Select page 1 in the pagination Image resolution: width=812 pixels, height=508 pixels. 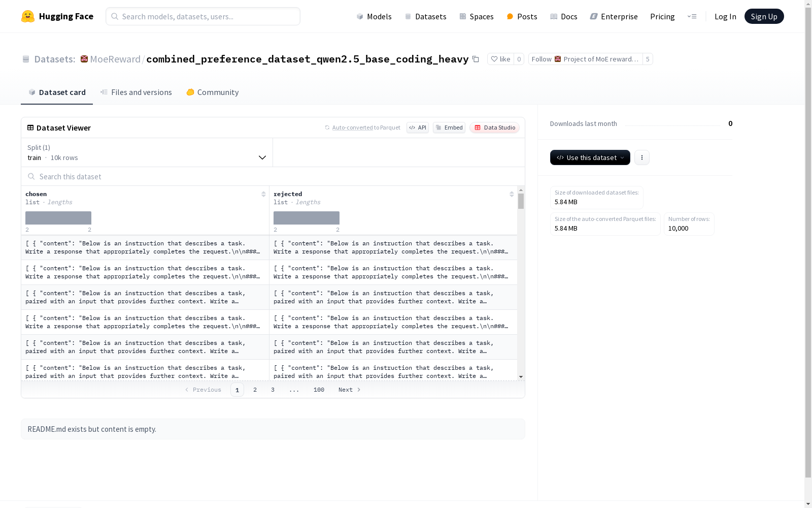237,390
